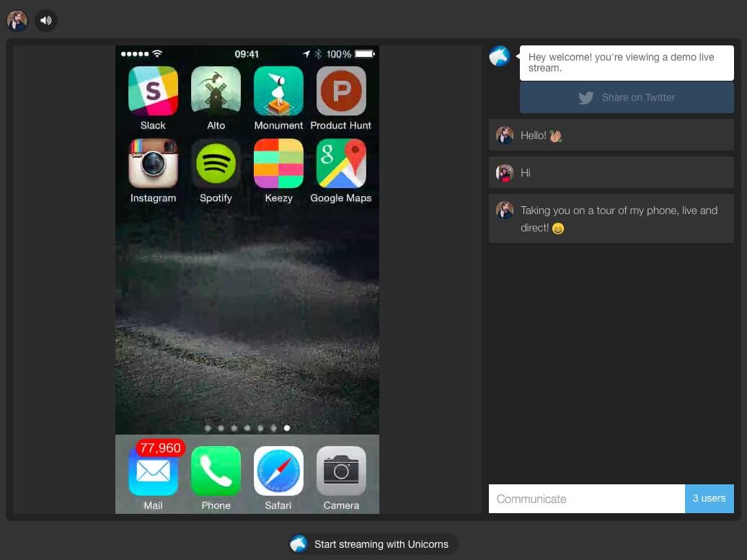Click the 3 users button
747x560 pixels.
710,499
